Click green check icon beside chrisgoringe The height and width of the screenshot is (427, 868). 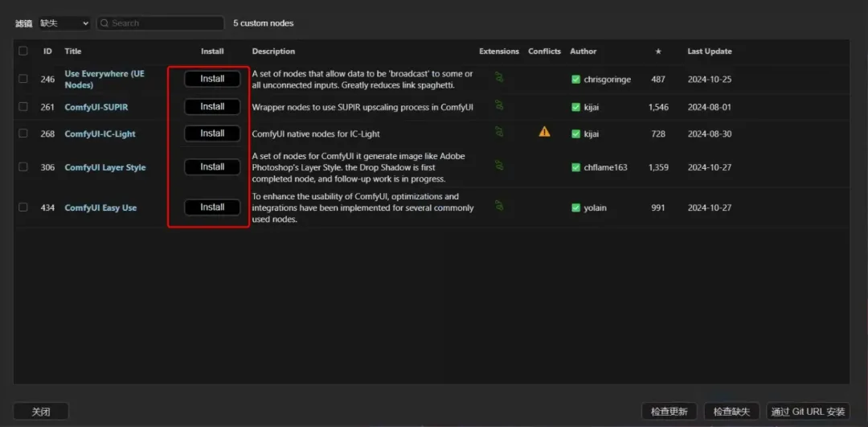click(575, 79)
